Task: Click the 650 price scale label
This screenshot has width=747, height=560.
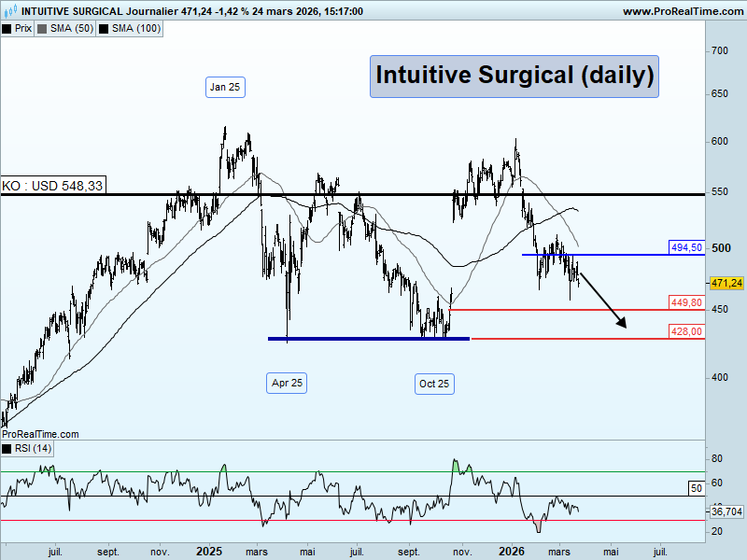Action: tap(719, 94)
